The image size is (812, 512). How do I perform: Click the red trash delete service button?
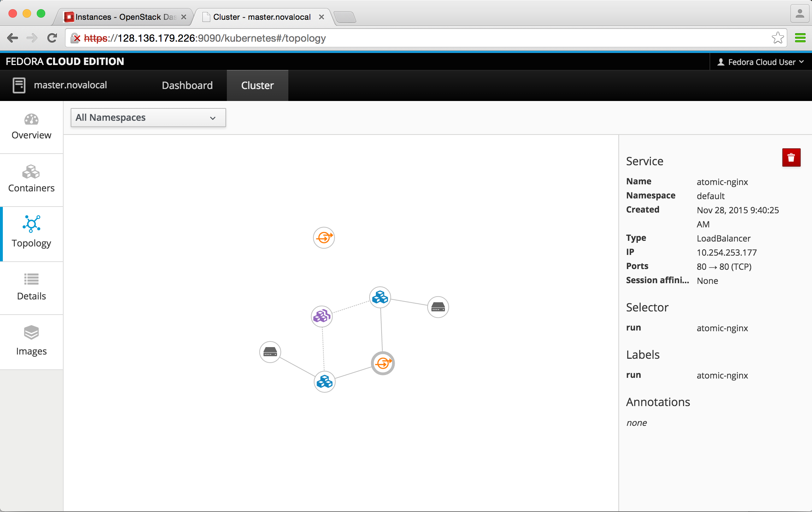coord(791,157)
